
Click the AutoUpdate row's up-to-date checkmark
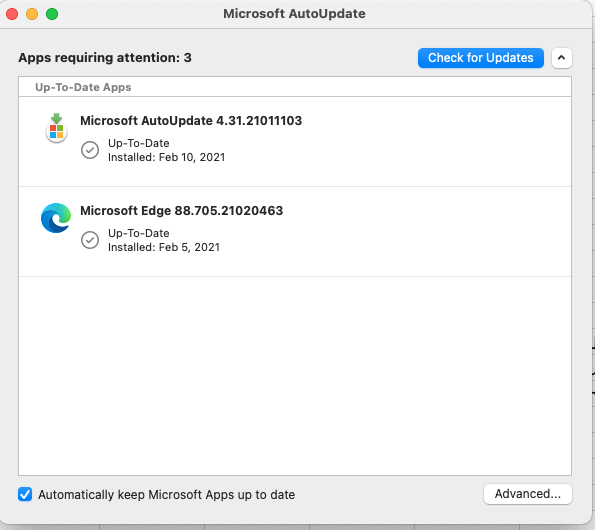(x=90, y=150)
